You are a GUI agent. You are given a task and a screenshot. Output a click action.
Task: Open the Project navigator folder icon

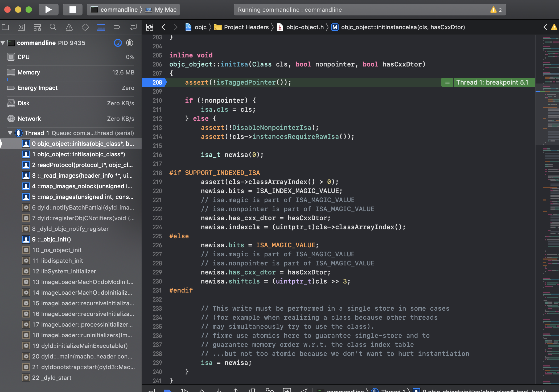(5, 27)
